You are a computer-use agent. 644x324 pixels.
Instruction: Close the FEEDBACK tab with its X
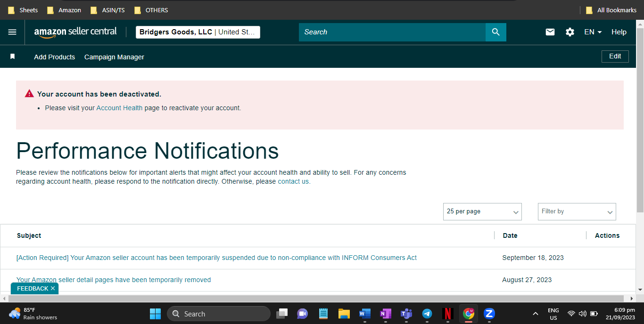pos(53,288)
